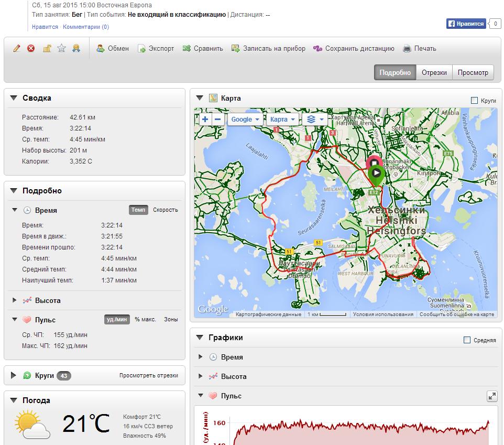Click the Влажность 49% text

144,436
